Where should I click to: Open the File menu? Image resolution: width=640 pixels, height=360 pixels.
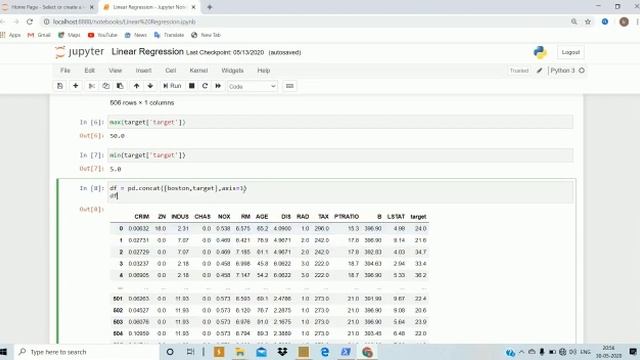click(65, 71)
